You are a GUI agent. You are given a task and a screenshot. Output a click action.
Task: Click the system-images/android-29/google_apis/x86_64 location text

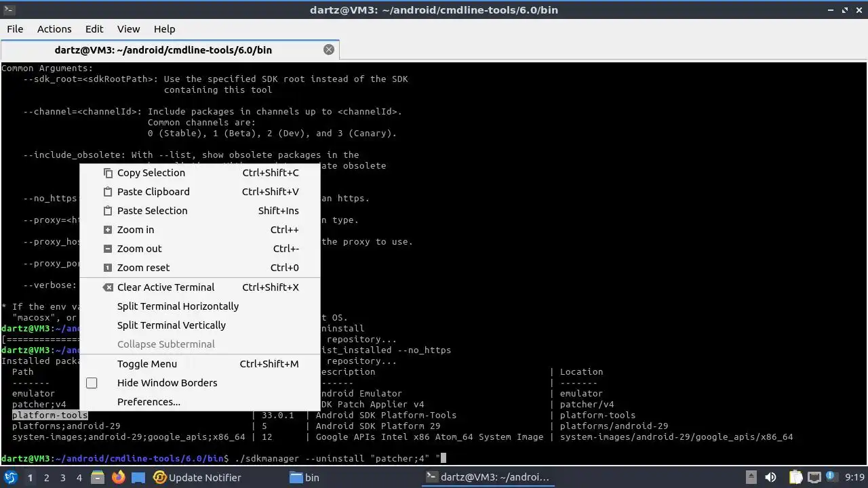[x=677, y=437]
